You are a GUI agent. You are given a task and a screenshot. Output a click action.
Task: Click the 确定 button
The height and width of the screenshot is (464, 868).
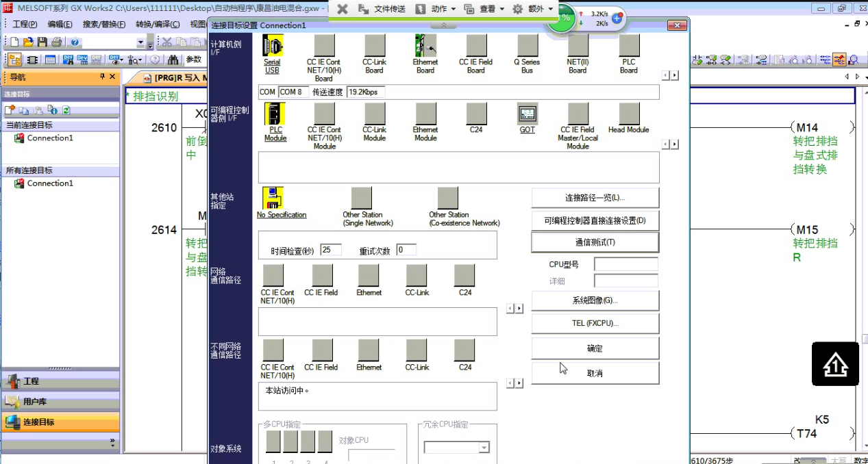tap(595, 348)
